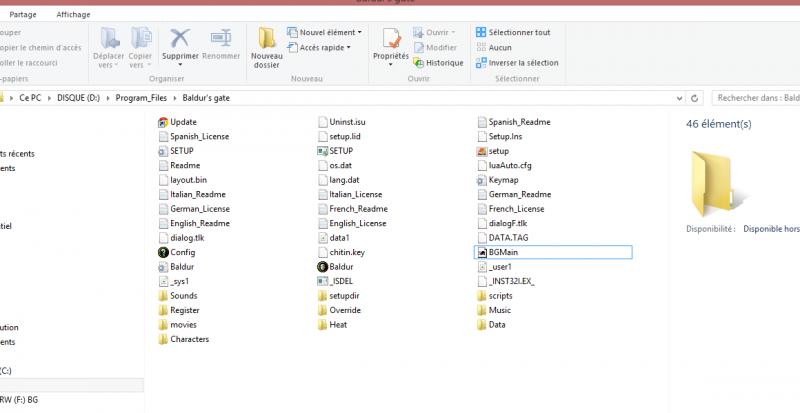Select the setup installer icon in third column
This screenshot has height=413, width=800.
pyautogui.click(x=482, y=151)
